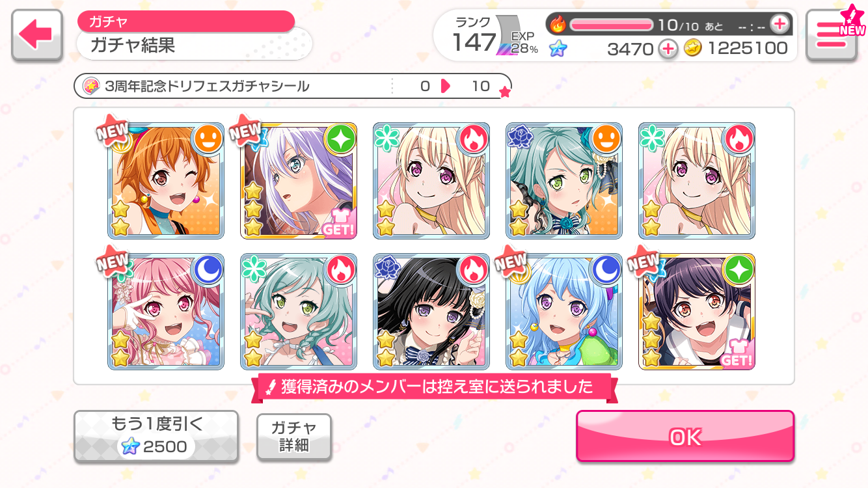
Task: Open ガチャ詳細 gacha details
Action: [x=294, y=437]
